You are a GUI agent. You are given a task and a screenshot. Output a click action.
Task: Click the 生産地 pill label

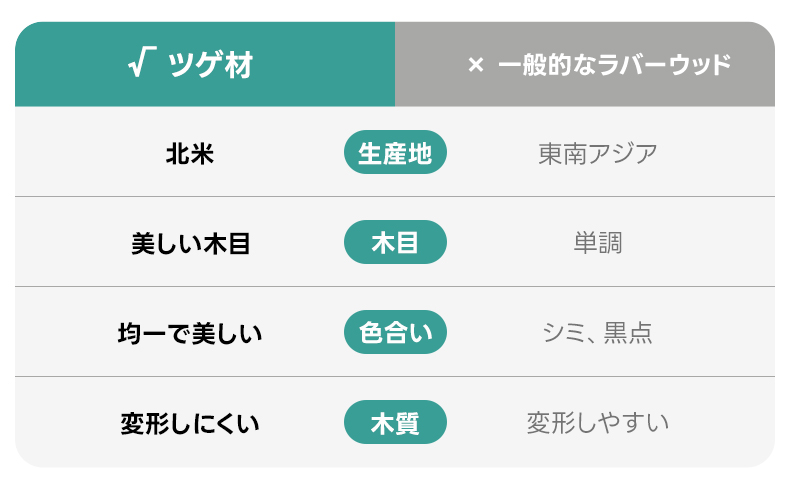click(395, 152)
